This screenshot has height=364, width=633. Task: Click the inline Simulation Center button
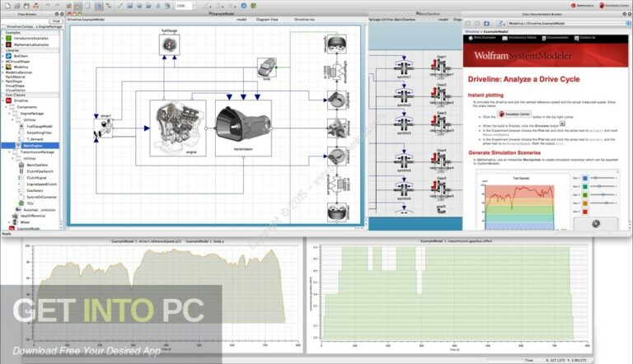(514, 114)
